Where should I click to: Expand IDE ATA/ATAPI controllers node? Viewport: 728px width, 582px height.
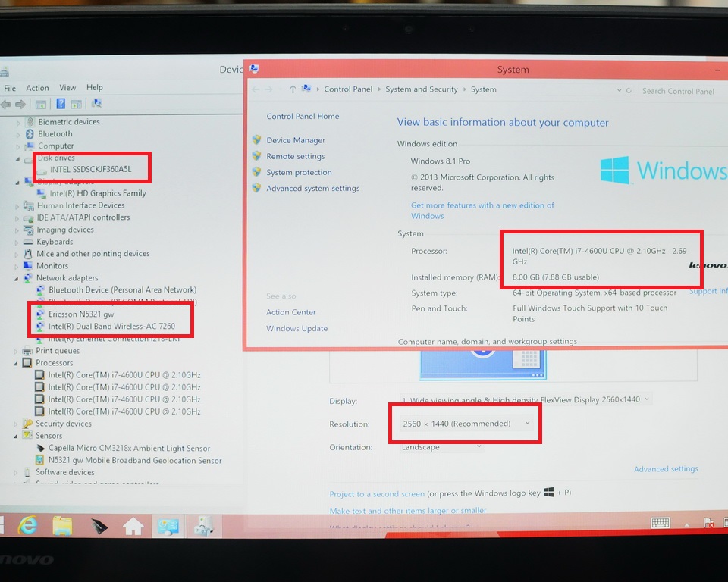(x=17, y=218)
